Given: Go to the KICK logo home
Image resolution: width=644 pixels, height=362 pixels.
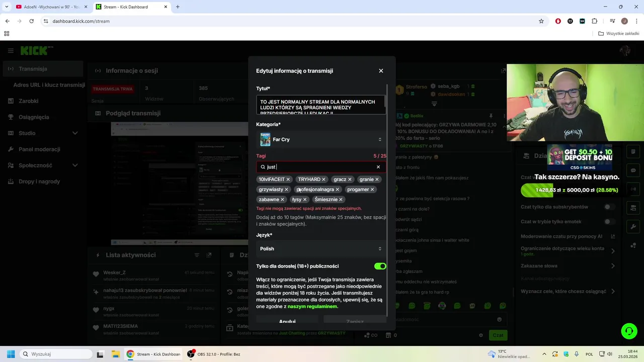Looking at the screenshot, I should [x=36, y=50].
